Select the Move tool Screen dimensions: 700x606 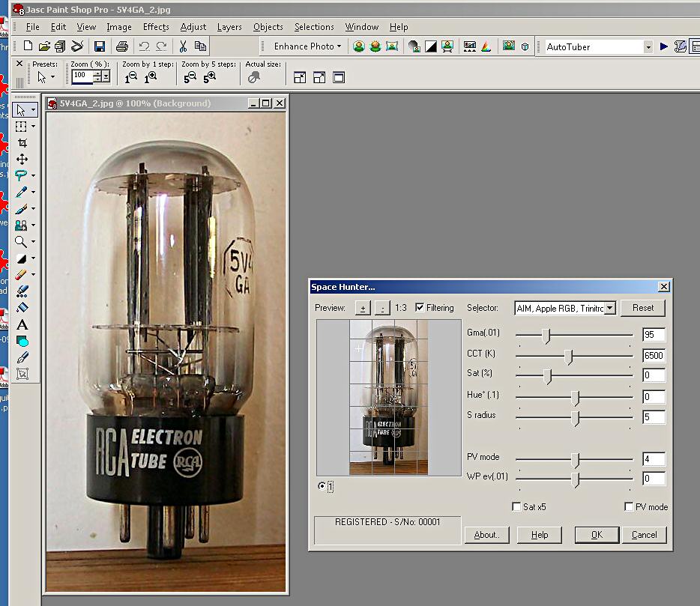[x=22, y=160]
